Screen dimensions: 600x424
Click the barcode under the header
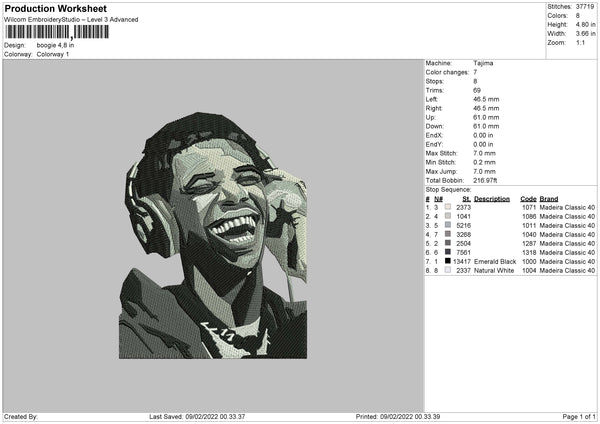(x=57, y=32)
